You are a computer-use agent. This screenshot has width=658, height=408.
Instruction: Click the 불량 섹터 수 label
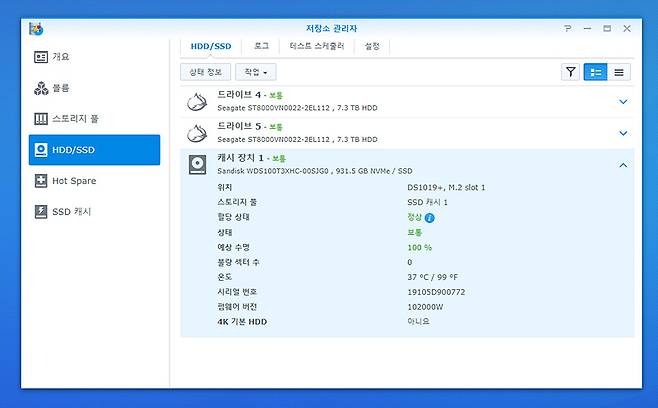pos(238,262)
